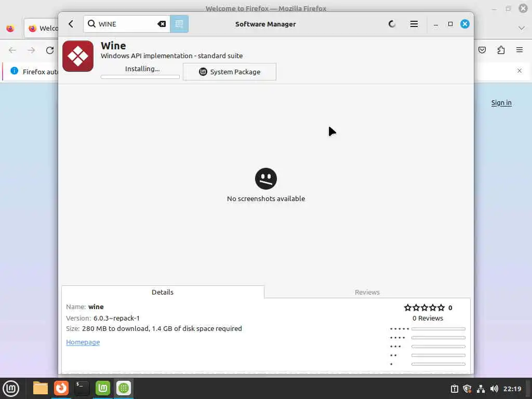Click the tray notification icon

(x=454, y=389)
